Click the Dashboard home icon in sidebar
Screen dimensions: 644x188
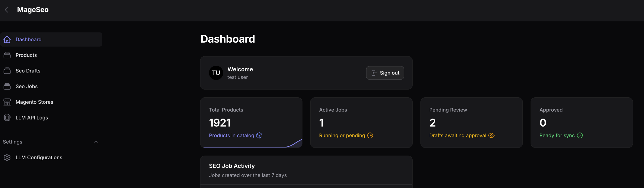(x=7, y=40)
